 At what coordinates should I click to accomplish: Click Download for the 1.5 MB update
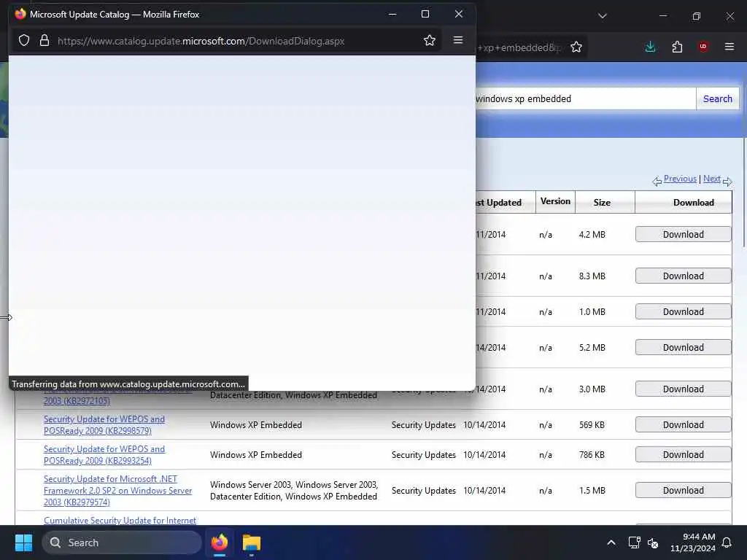tap(683, 491)
